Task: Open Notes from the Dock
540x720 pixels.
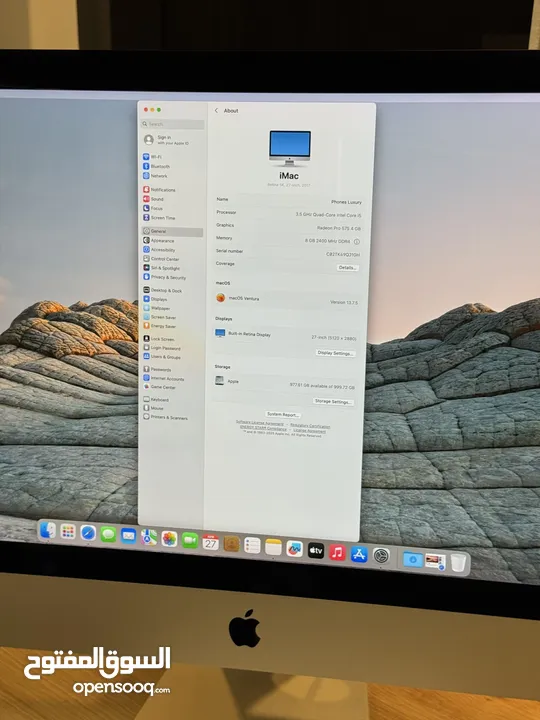Action: point(273,547)
